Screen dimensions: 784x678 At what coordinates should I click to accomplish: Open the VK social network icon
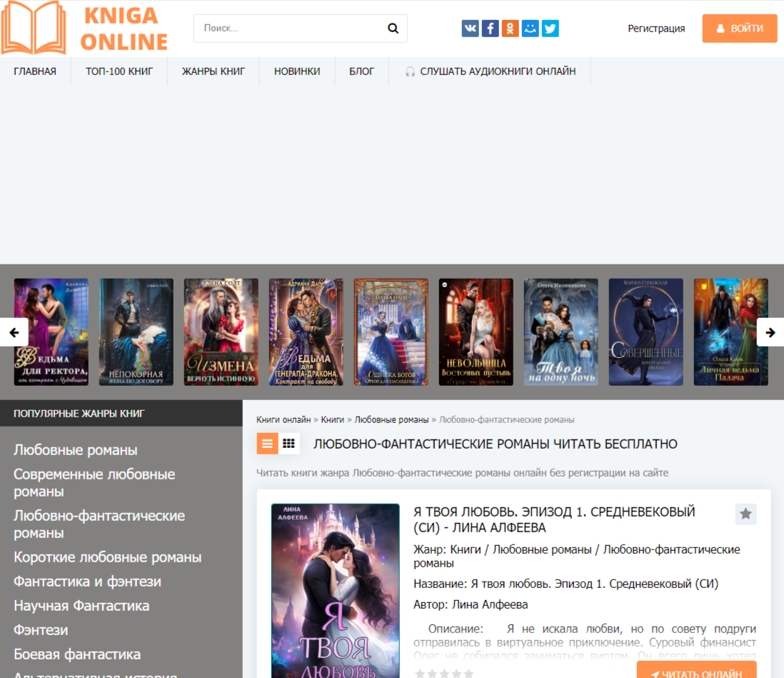point(470,29)
